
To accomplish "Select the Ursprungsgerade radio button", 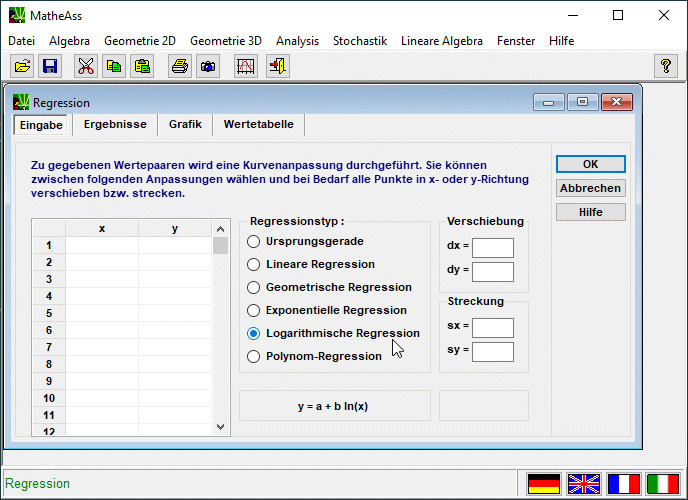I will point(254,241).
